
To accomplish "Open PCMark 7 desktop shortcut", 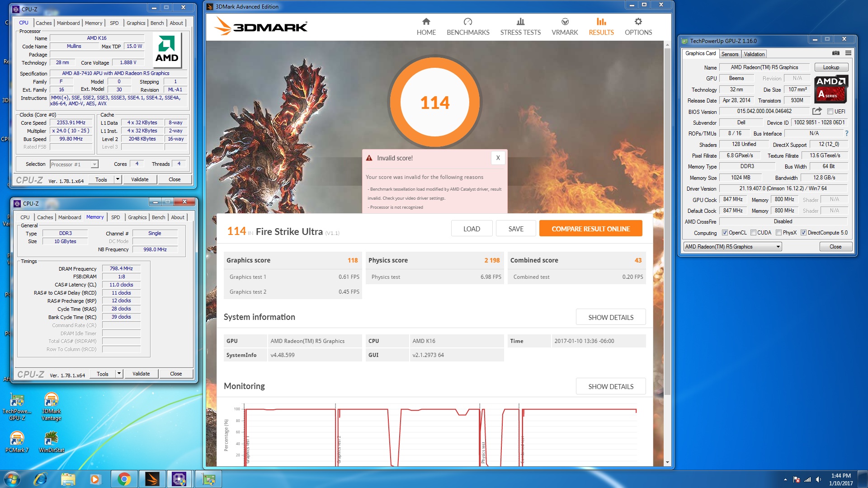I will point(17,441).
